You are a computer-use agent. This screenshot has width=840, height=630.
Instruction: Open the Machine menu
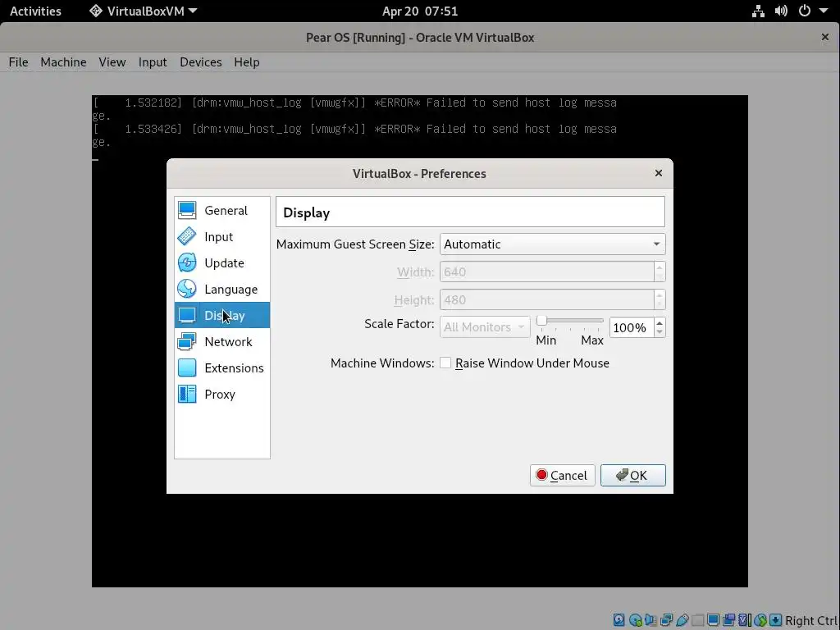63,62
